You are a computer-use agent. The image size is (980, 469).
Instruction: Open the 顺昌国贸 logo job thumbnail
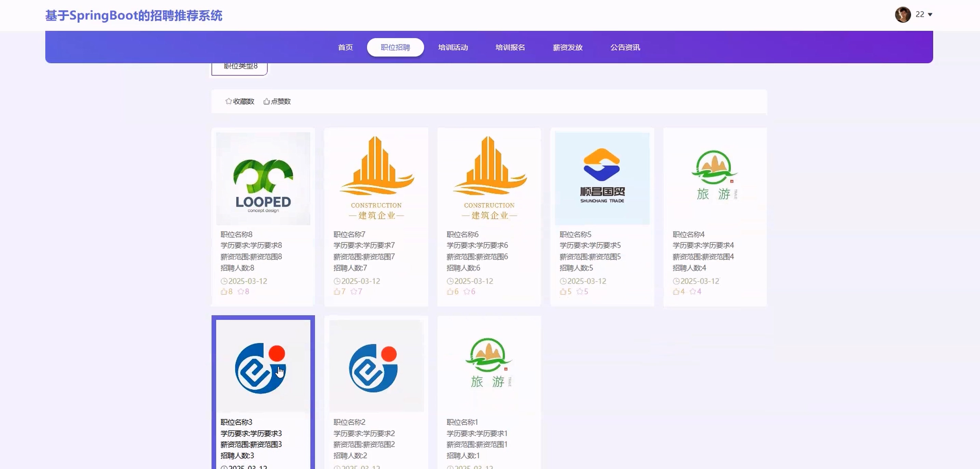point(602,179)
